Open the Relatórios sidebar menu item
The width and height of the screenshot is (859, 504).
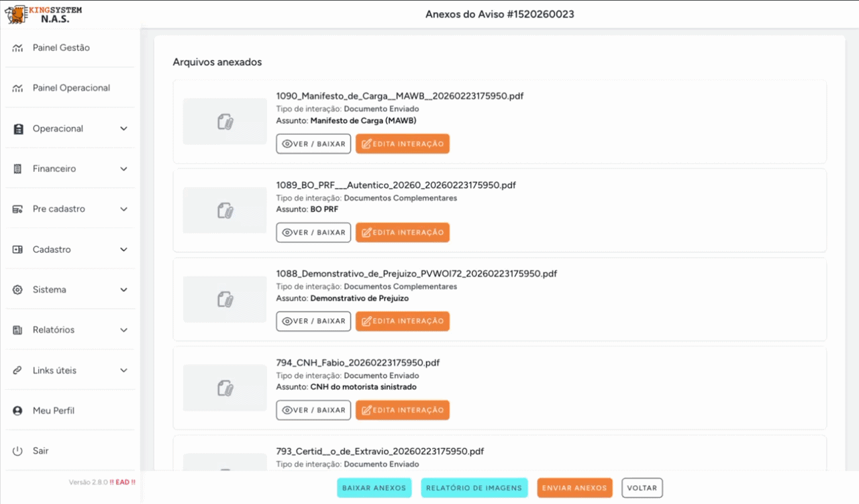click(54, 330)
